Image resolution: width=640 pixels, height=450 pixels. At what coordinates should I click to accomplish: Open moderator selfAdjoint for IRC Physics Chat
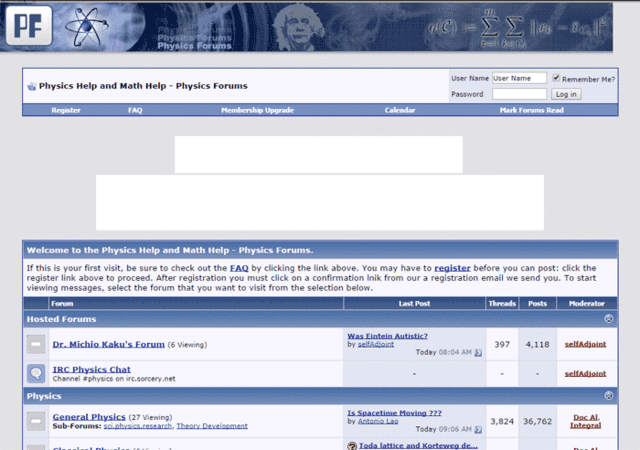coord(585,374)
